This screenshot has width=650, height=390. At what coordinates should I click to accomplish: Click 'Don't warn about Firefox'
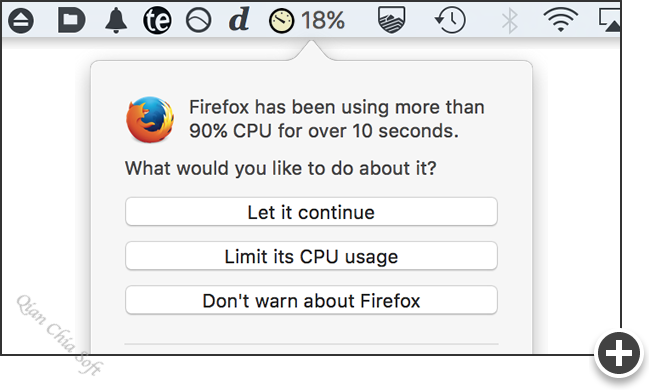[x=311, y=300]
